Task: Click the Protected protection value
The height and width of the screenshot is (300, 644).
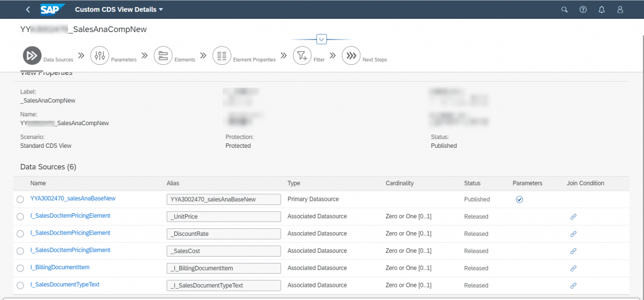Action: (238, 145)
